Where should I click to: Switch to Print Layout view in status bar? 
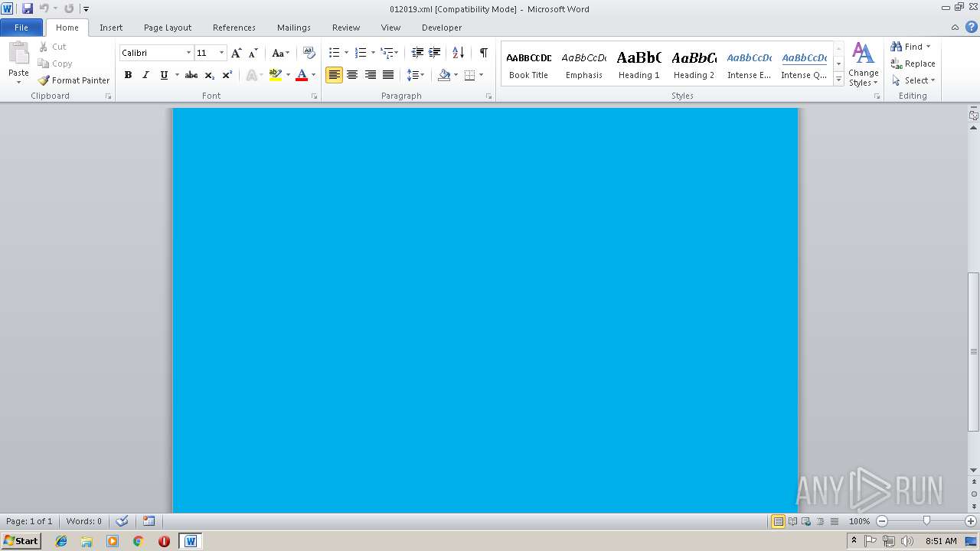coord(779,521)
